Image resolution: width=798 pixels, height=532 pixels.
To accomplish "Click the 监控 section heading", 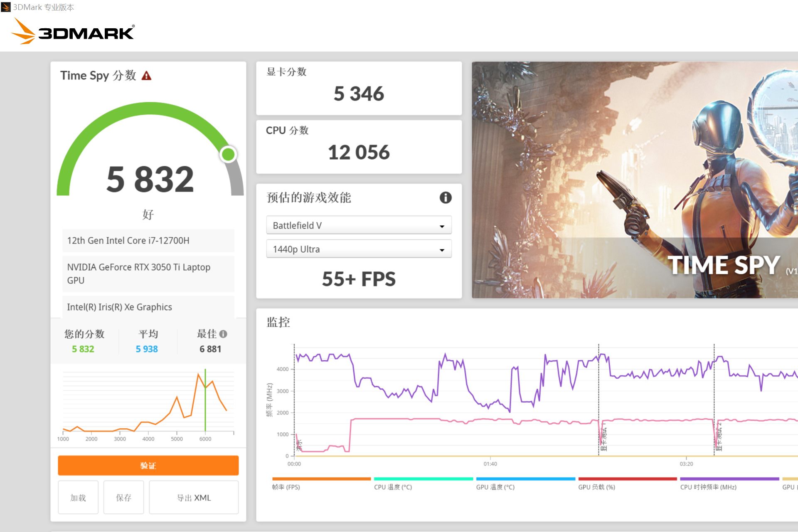I will click(x=278, y=322).
